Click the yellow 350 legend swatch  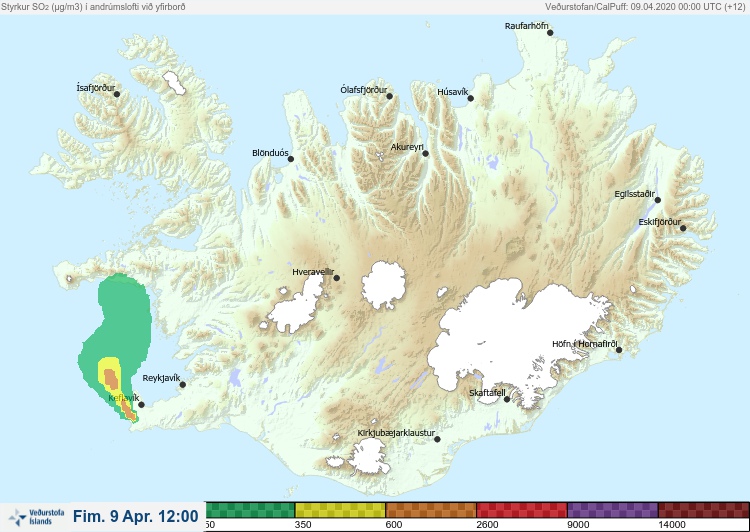pos(340,510)
